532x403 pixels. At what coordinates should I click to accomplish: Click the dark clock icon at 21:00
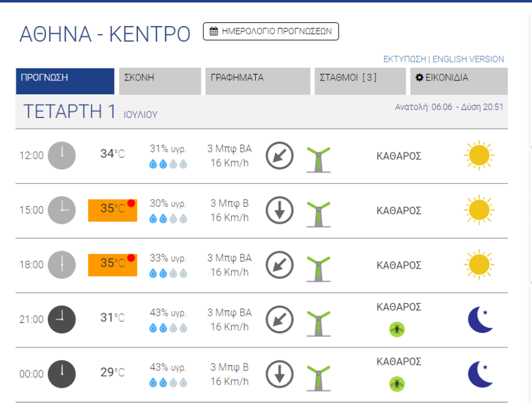pos(62,319)
